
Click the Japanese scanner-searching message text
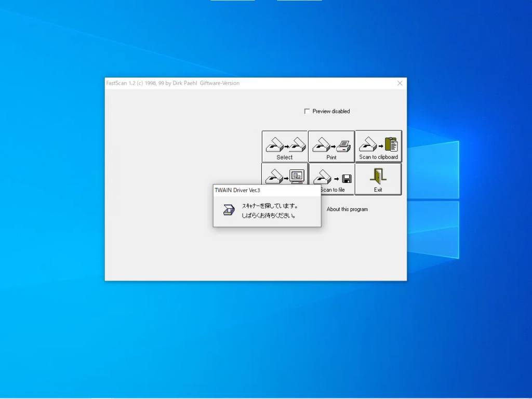tap(270, 211)
